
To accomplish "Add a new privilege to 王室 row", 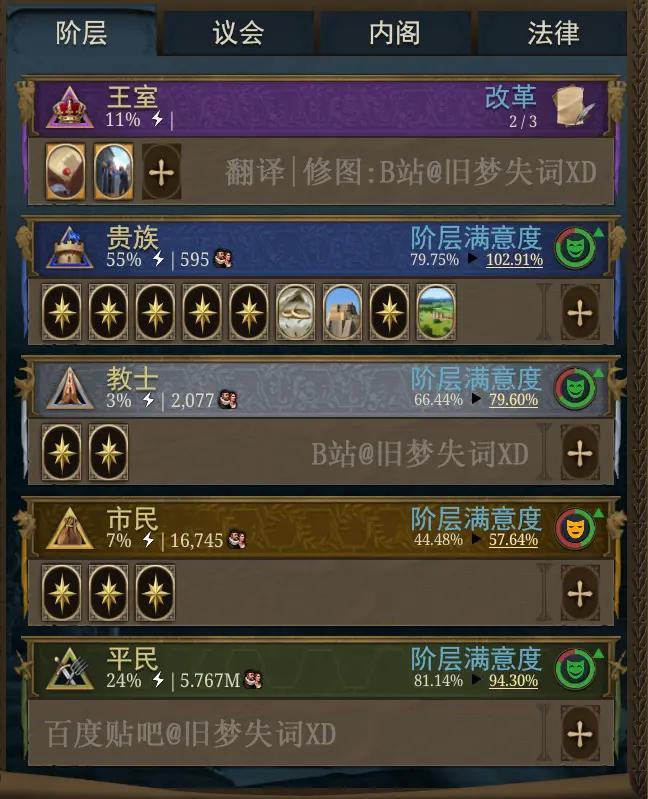I will pos(161,172).
